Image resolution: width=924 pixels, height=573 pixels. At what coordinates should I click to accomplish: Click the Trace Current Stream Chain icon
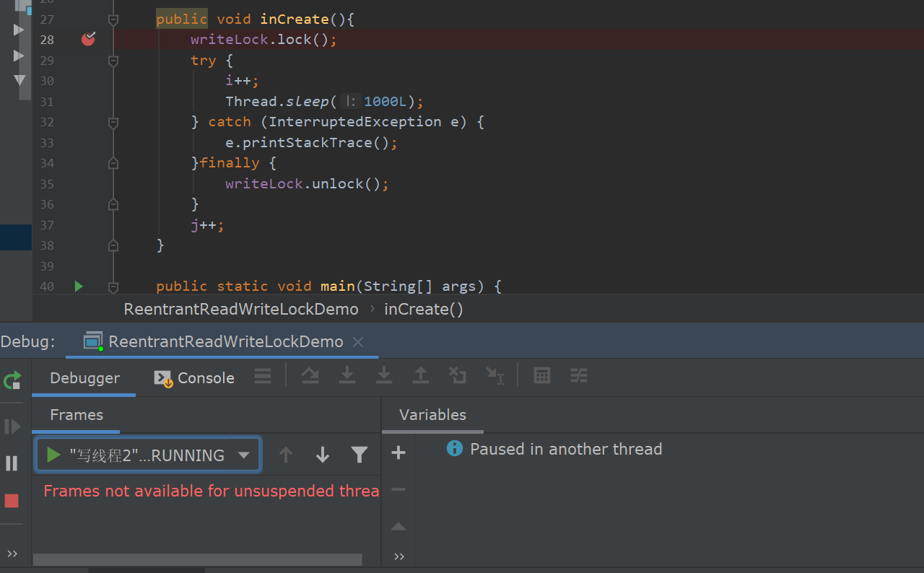tap(579, 375)
